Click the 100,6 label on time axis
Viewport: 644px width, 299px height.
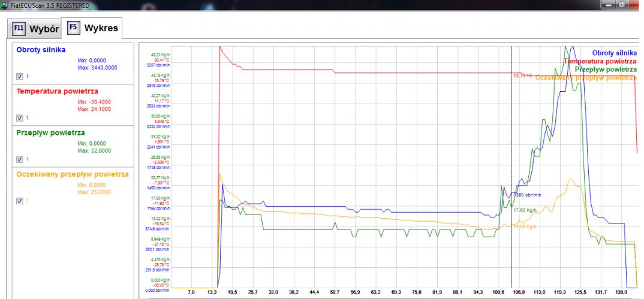(499, 292)
